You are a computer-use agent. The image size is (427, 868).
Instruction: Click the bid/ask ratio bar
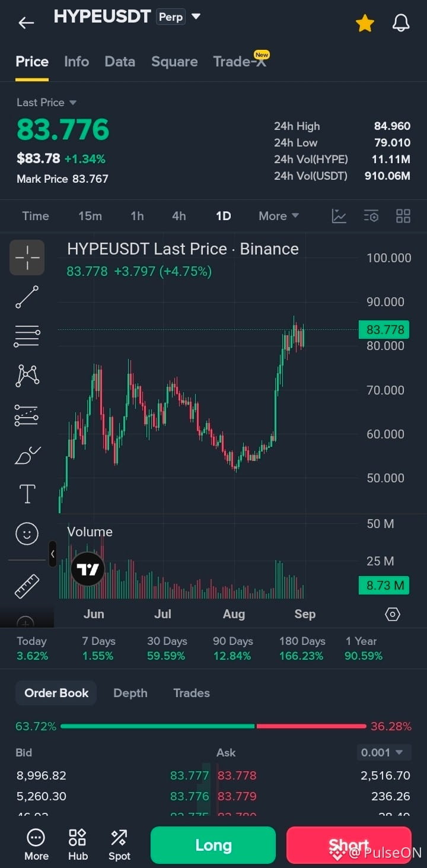point(213,726)
